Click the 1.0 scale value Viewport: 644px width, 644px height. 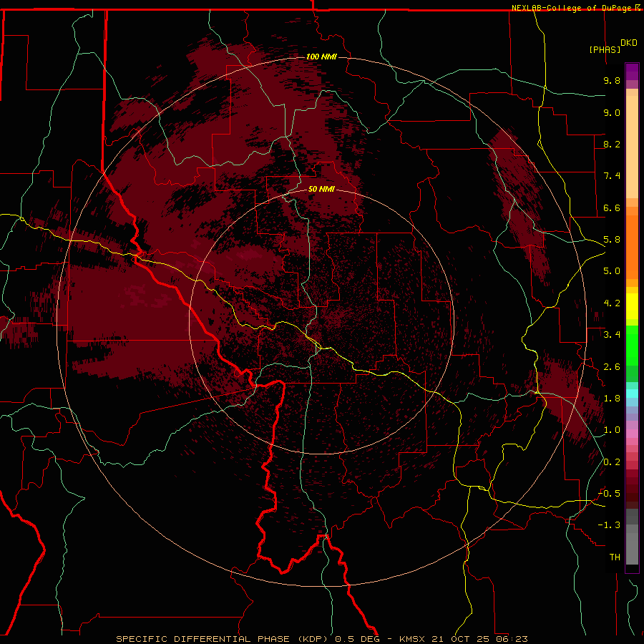[612, 430]
